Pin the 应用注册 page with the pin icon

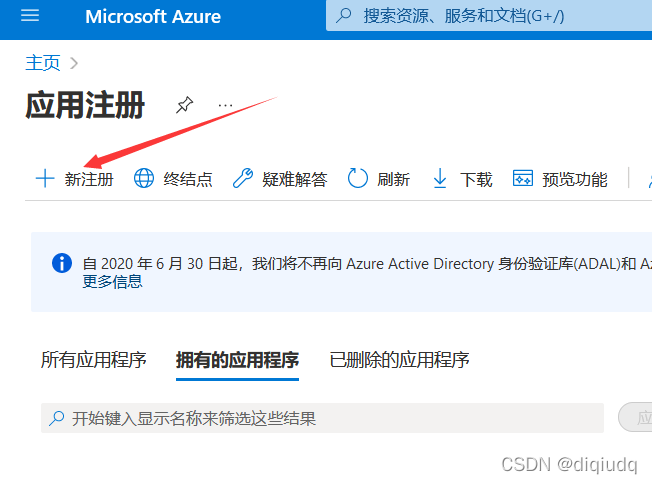pos(184,105)
